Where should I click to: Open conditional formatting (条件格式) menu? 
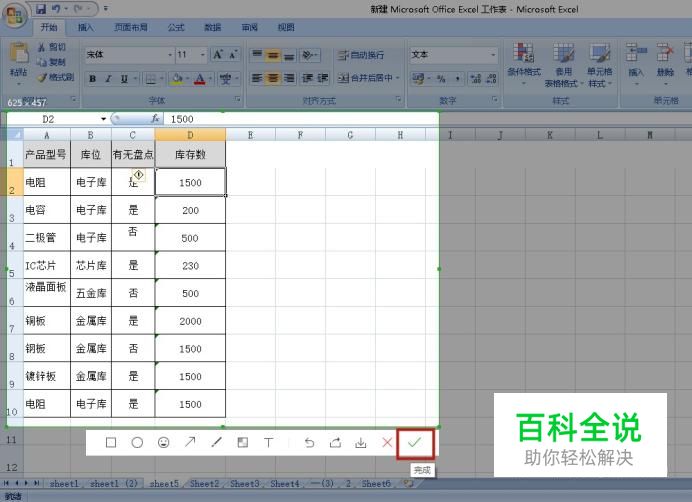pos(523,64)
